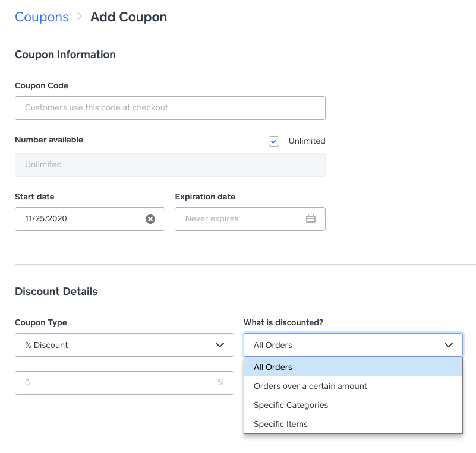Collapse the What is discounted dropdown arrow
The image size is (476, 453).
point(449,345)
